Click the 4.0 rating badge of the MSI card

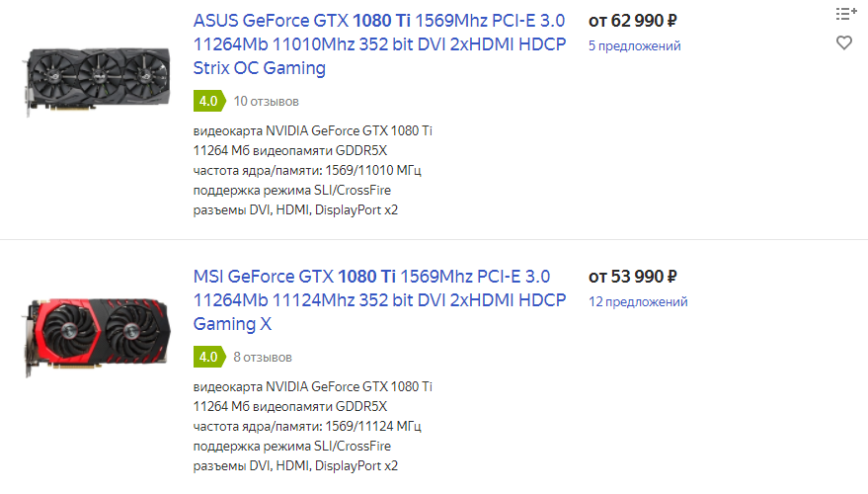209,358
